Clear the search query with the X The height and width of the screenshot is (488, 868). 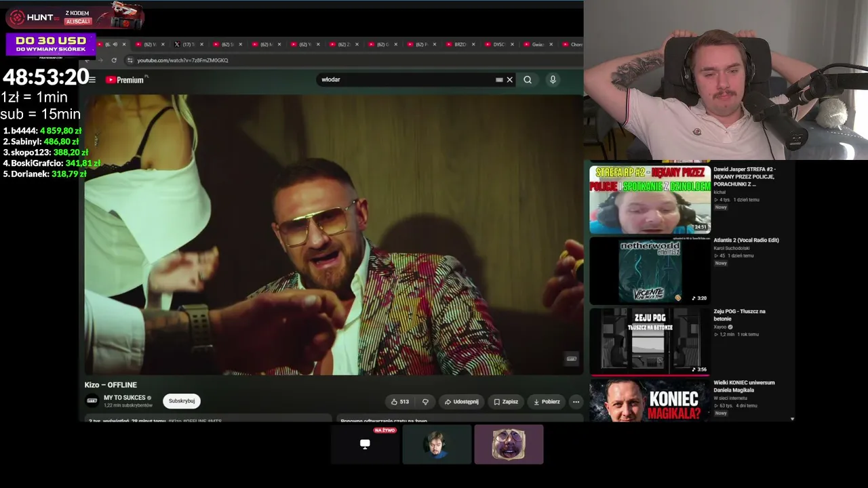509,80
